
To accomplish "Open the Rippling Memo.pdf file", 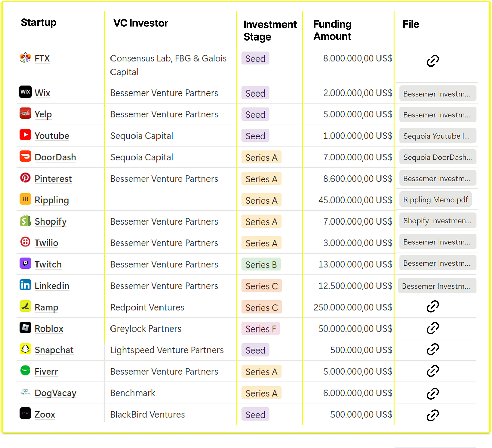I will click(x=436, y=200).
